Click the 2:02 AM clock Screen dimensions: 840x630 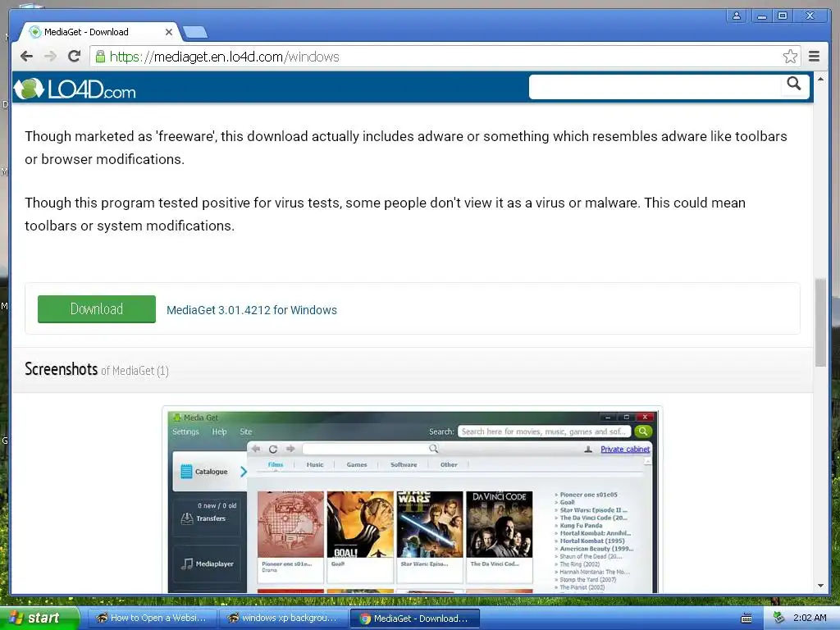pos(810,618)
